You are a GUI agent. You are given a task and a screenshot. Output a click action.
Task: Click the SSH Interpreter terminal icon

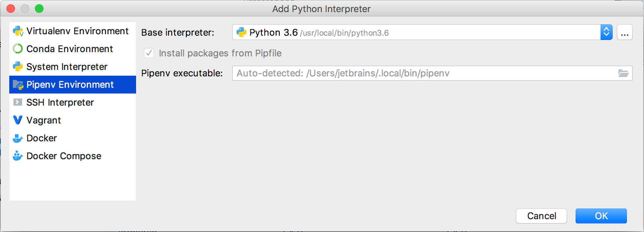pyautogui.click(x=18, y=102)
